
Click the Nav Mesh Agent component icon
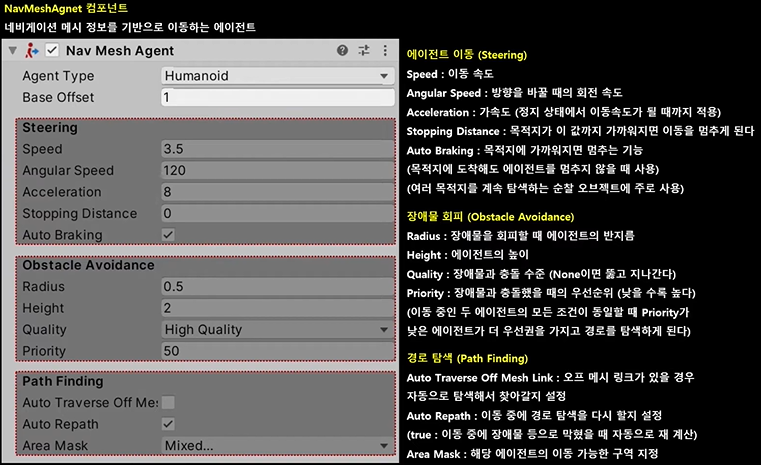tap(32, 50)
